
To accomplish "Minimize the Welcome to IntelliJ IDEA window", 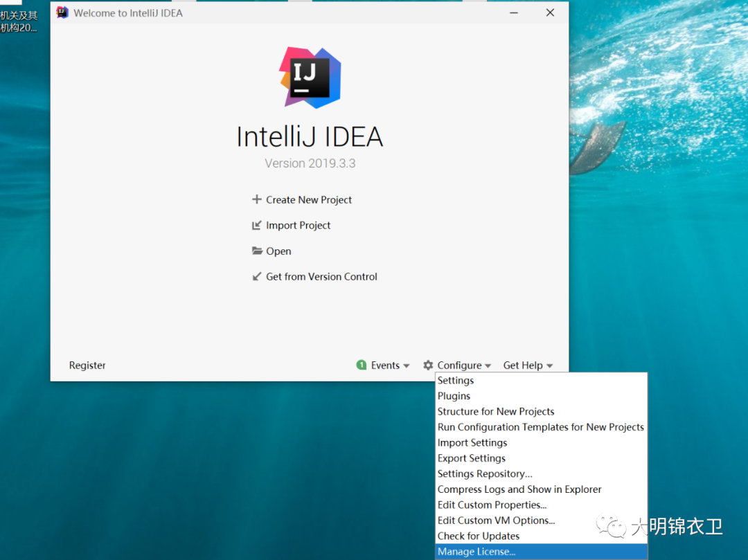I will [514, 13].
